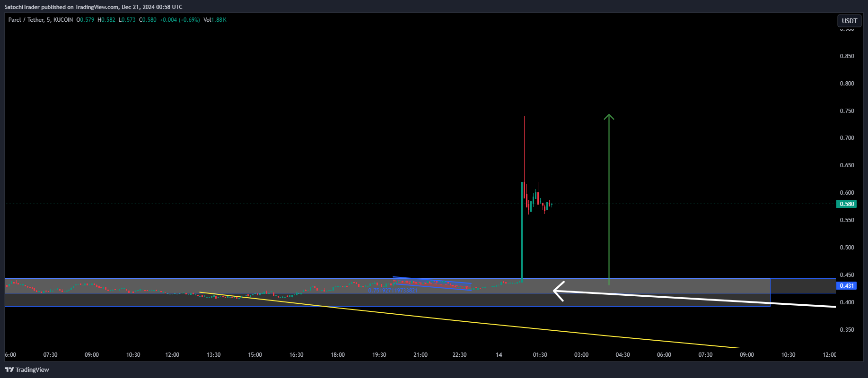Click the Vol 1.88K volume readout
This screenshot has width=868, height=378.
tap(215, 20)
